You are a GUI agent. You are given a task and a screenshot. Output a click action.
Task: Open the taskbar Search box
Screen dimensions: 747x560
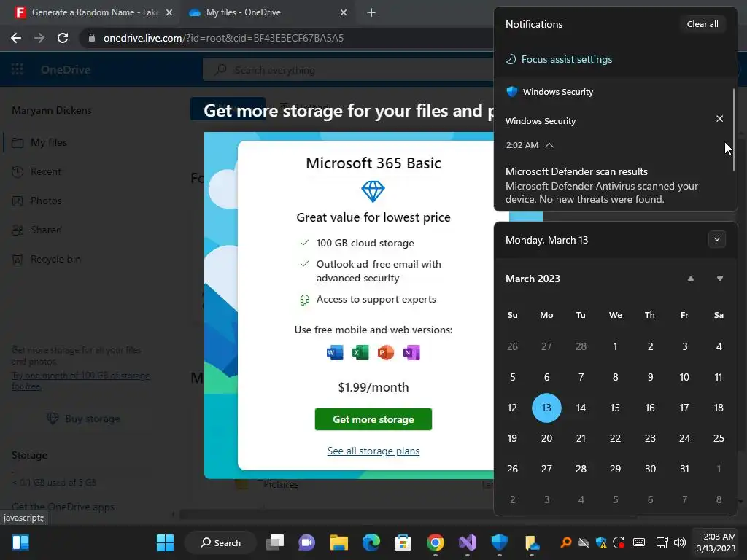pyautogui.click(x=220, y=542)
